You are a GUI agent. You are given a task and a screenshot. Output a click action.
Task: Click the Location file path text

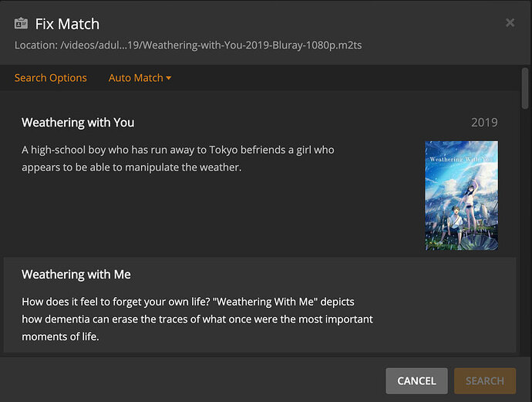(x=188, y=45)
